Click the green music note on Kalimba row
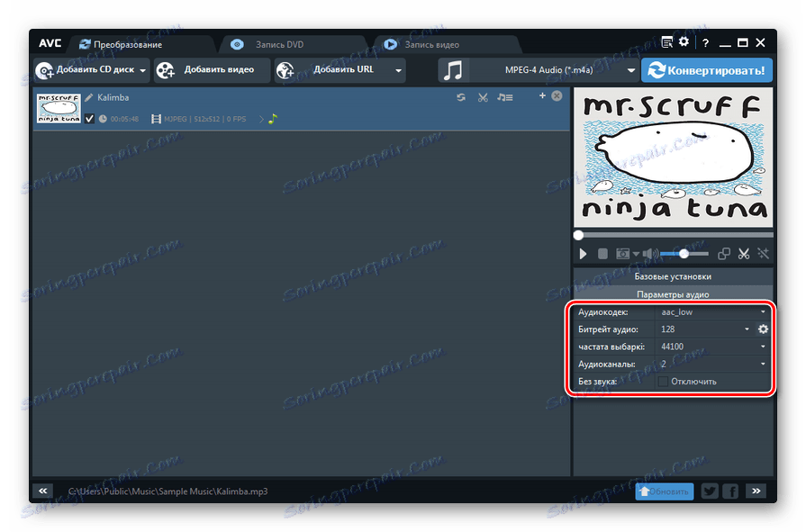Screen dimensions: 806x532 click(x=273, y=119)
